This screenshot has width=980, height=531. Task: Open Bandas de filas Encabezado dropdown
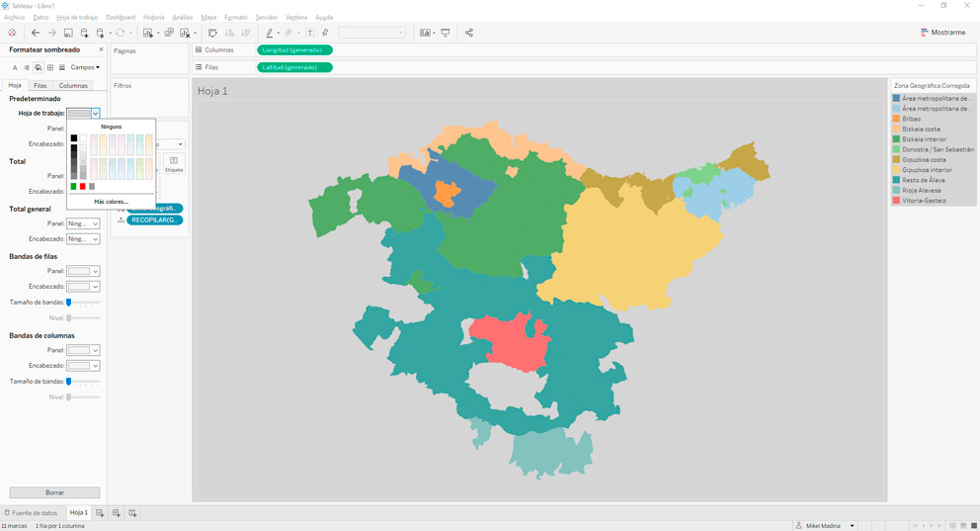(x=83, y=287)
